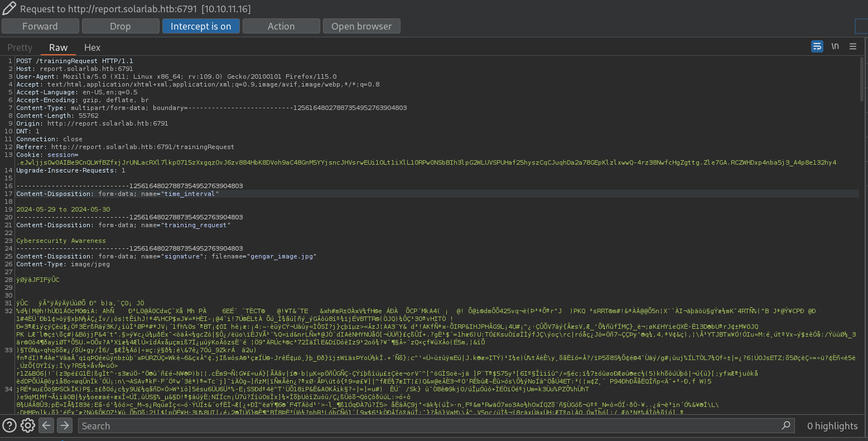Click the filename="gengar_image.jpg" line
Image resolution: width=868 pixels, height=441 pixels.
tap(166, 256)
